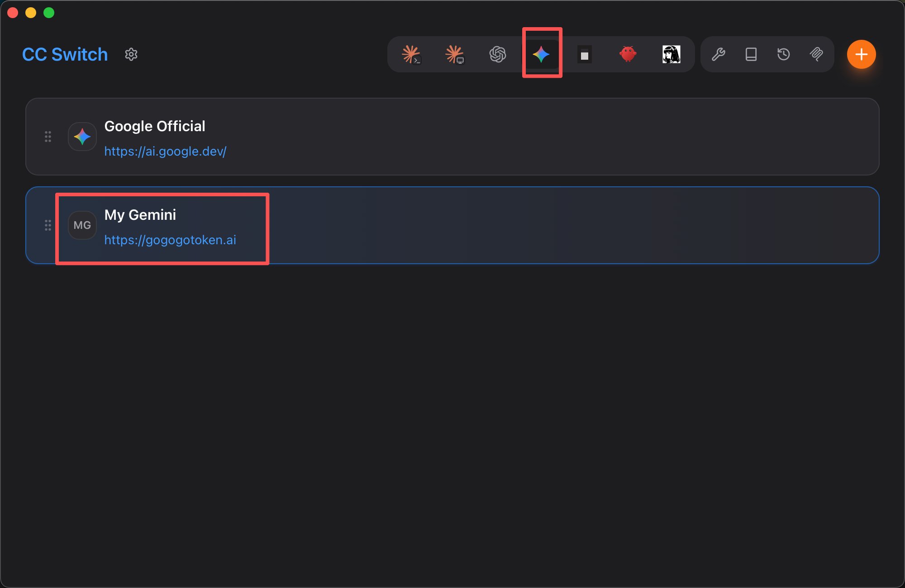Select the red creature icon app tab
Image resolution: width=905 pixels, height=588 pixels.
[628, 55]
